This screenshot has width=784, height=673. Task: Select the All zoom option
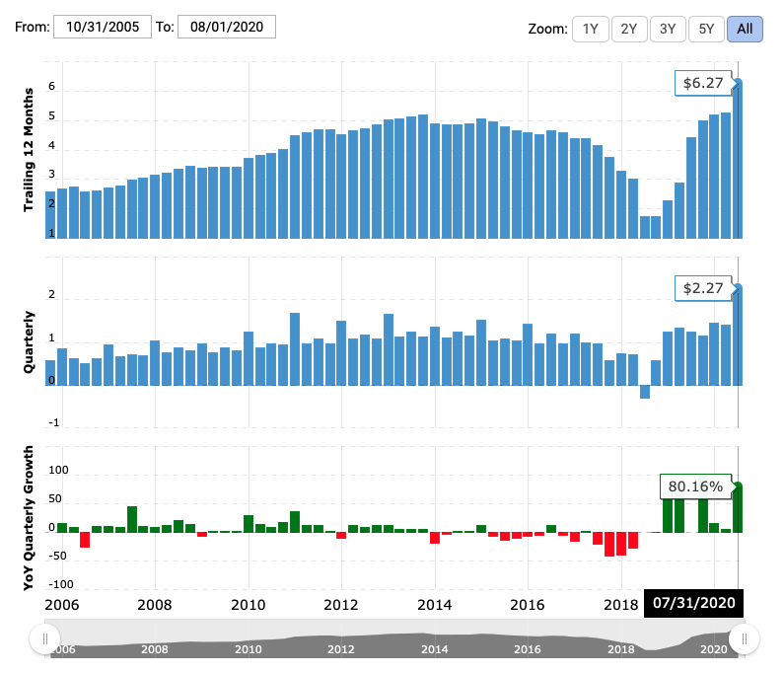tap(745, 29)
